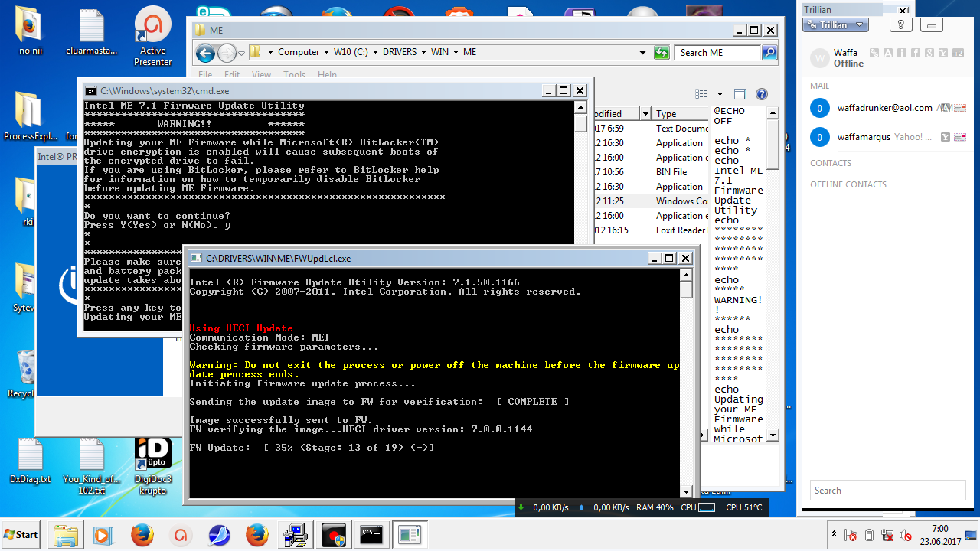Viewport: 980px width, 551px height.
Task: Click the Start button
Action: coord(21,534)
